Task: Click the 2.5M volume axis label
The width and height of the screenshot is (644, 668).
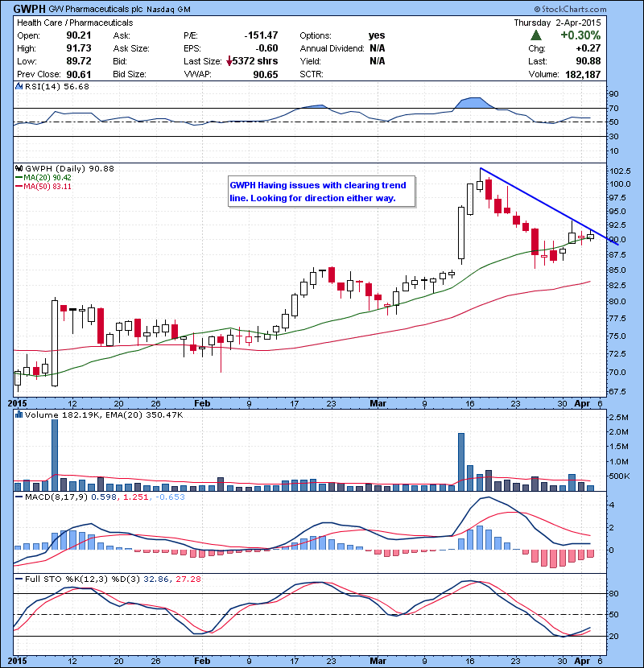Action: click(x=619, y=418)
